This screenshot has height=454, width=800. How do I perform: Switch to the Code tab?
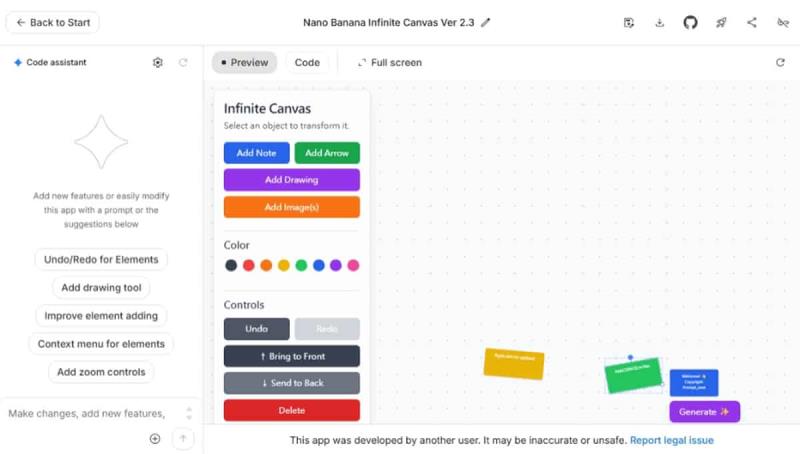click(x=307, y=62)
